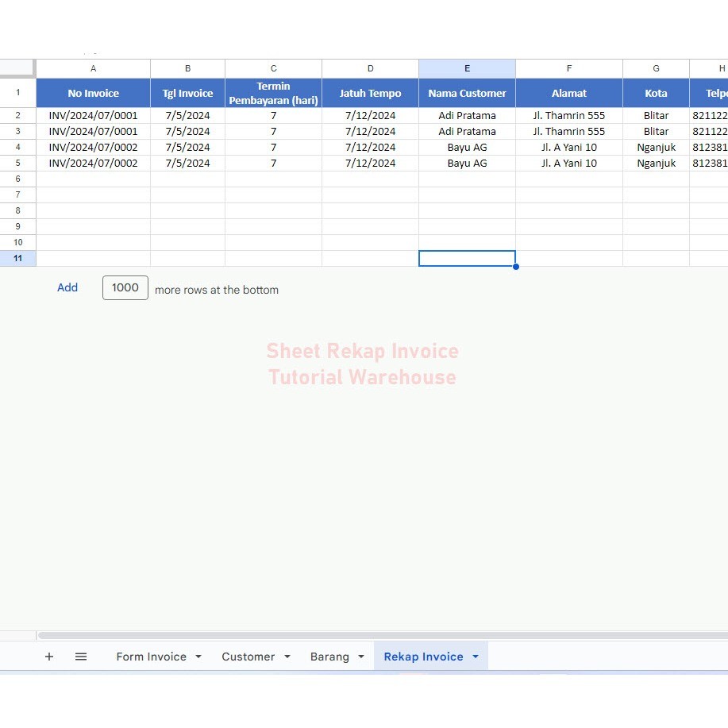Click Nganjuk in row 5
Viewport: 728px width, 728px height.
point(656,163)
